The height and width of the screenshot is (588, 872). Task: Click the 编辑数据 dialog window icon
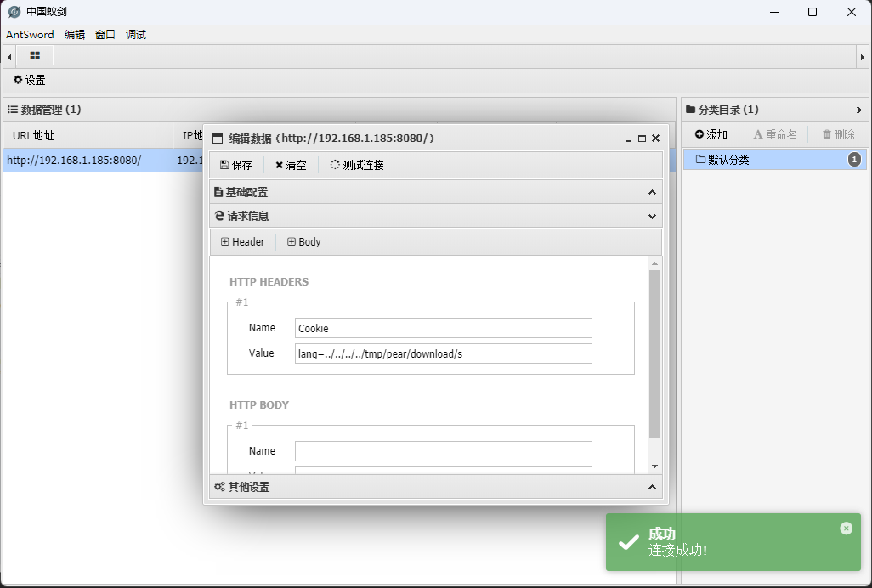coord(218,139)
